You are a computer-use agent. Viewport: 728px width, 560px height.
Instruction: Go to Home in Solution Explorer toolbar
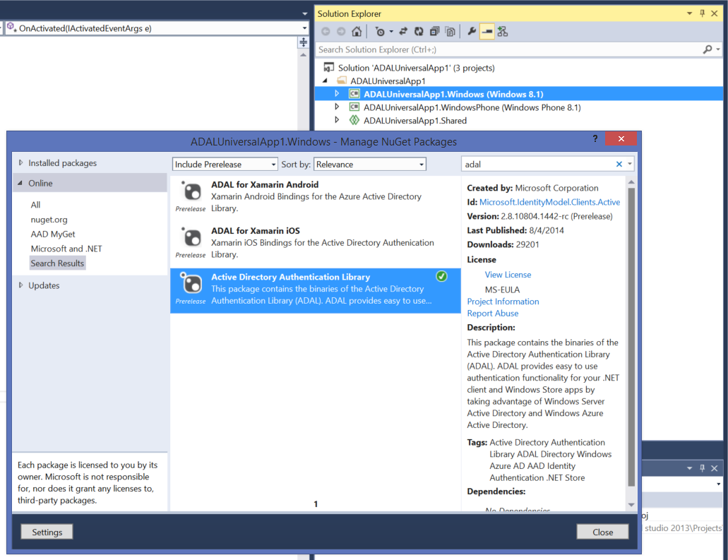click(357, 32)
